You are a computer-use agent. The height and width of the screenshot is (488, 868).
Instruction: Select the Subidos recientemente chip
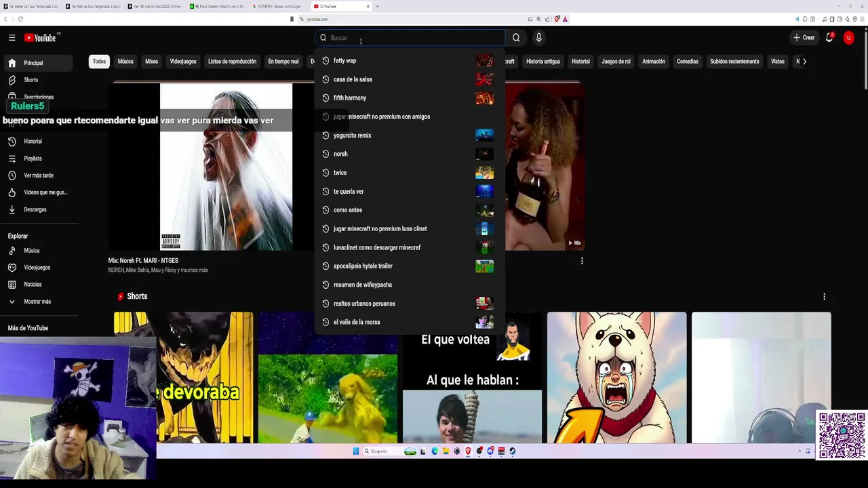click(734, 62)
